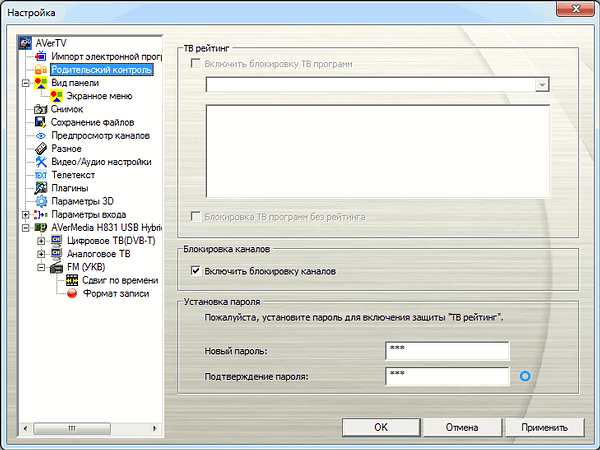
Task: Click the Параметры 3D gear icon
Action: pyautogui.click(x=41, y=201)
